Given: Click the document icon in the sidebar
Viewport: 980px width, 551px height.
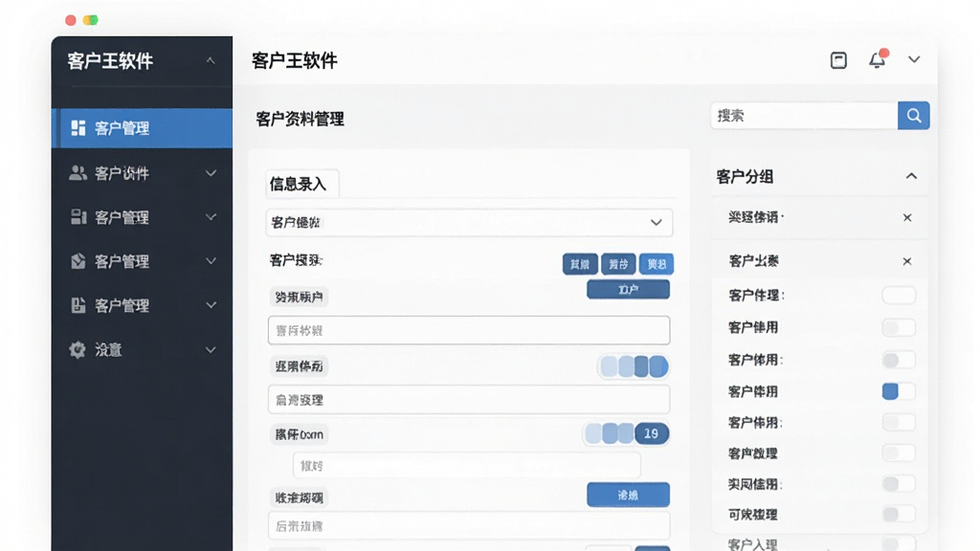Looking at the screenshot, I should click(x=78, y=305).
